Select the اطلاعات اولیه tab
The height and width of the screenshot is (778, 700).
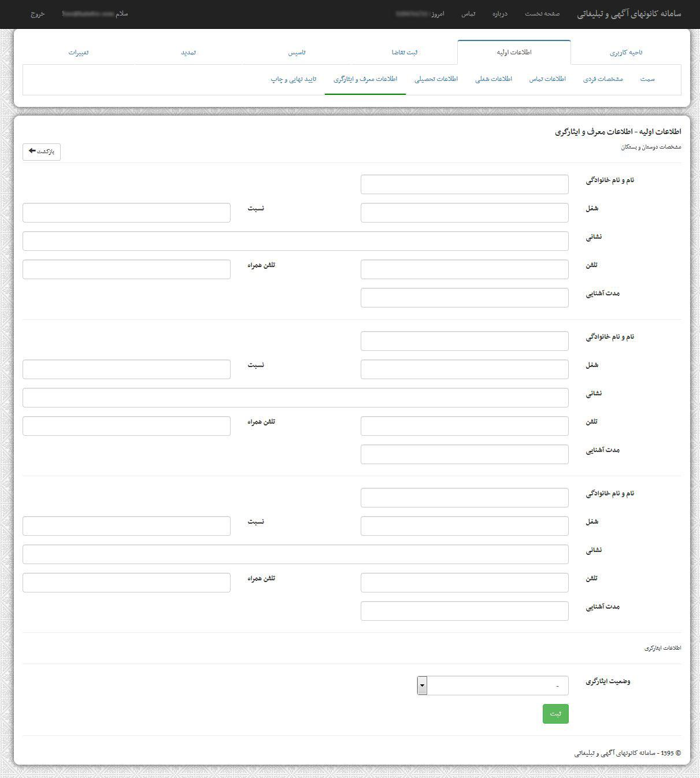(x=514, y=53)
